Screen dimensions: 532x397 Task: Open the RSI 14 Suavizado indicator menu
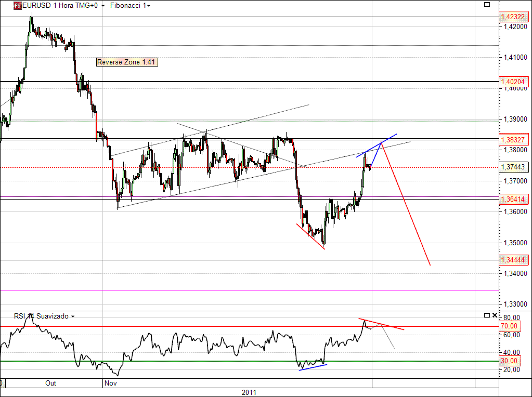(x=73, y=316)
